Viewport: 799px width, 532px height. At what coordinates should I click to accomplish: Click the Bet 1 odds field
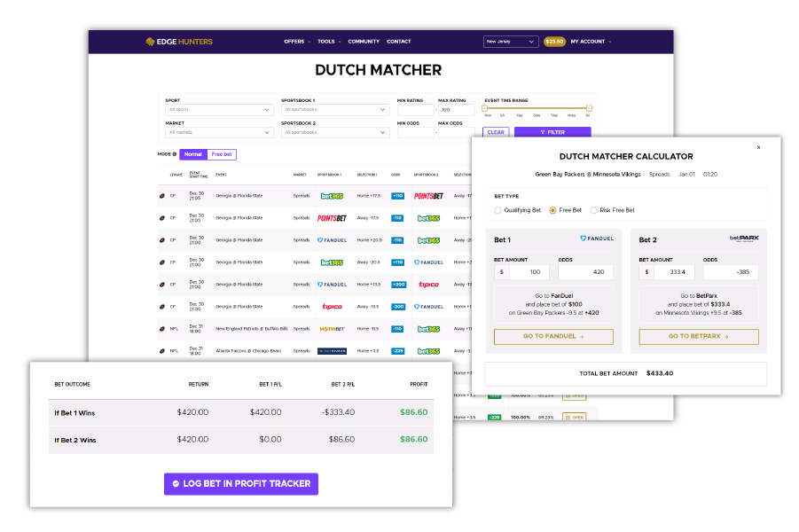585,272
